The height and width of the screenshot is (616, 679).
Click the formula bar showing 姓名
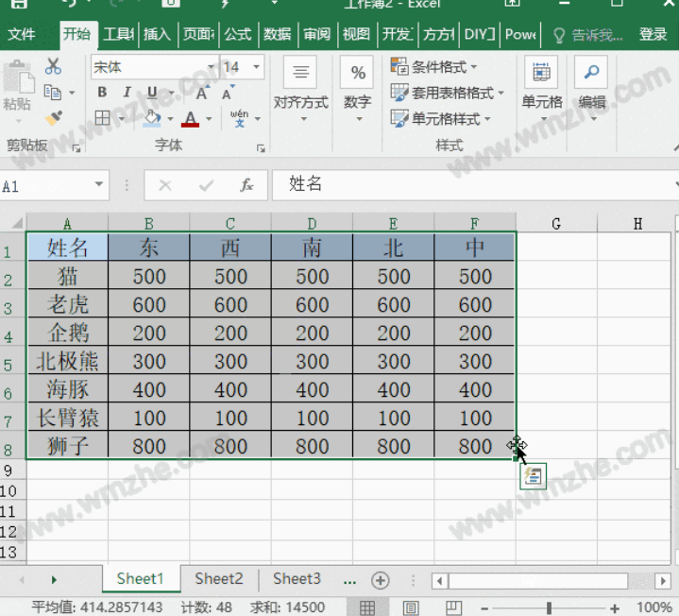coord(474,185)
